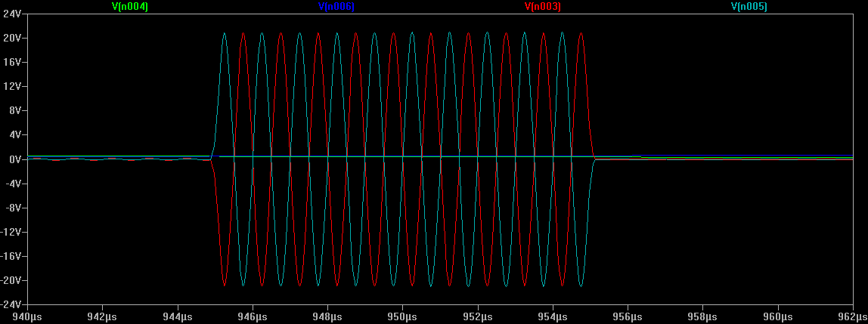Click the 954µs time axis marker

click(553, 317)
